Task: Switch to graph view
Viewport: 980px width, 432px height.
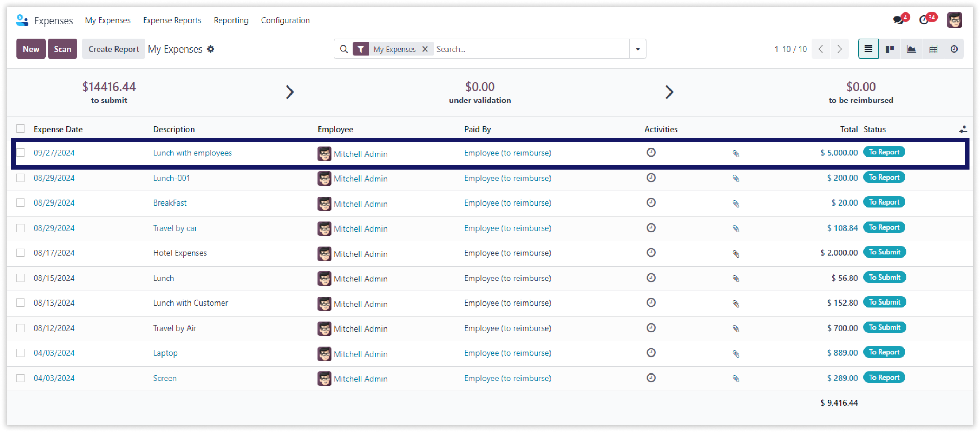Action: [x=911, y=49]
